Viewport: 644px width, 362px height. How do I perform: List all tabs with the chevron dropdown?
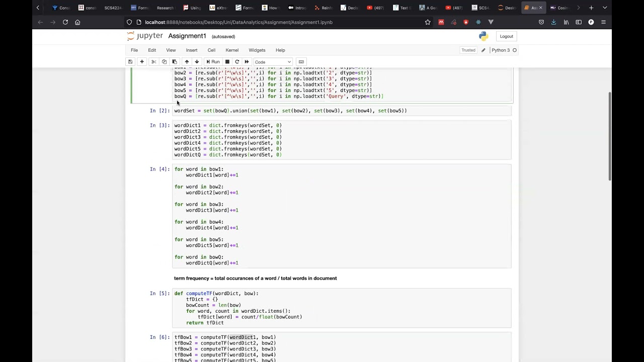pos(605,8)
